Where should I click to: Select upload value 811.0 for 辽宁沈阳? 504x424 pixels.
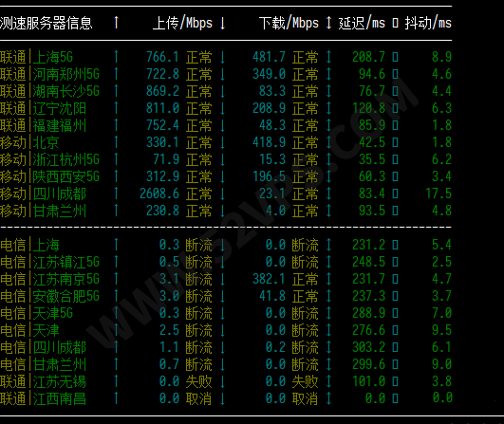coord(162,108)
